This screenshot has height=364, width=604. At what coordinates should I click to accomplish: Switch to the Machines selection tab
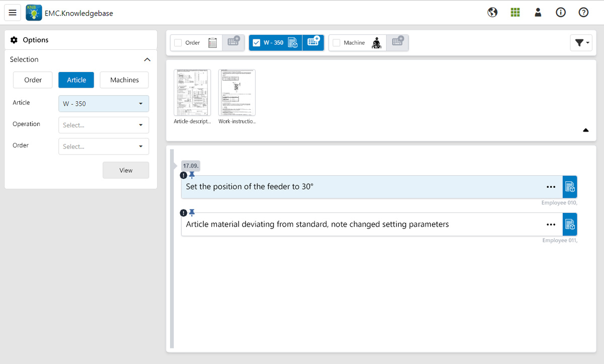click(124, 80)
